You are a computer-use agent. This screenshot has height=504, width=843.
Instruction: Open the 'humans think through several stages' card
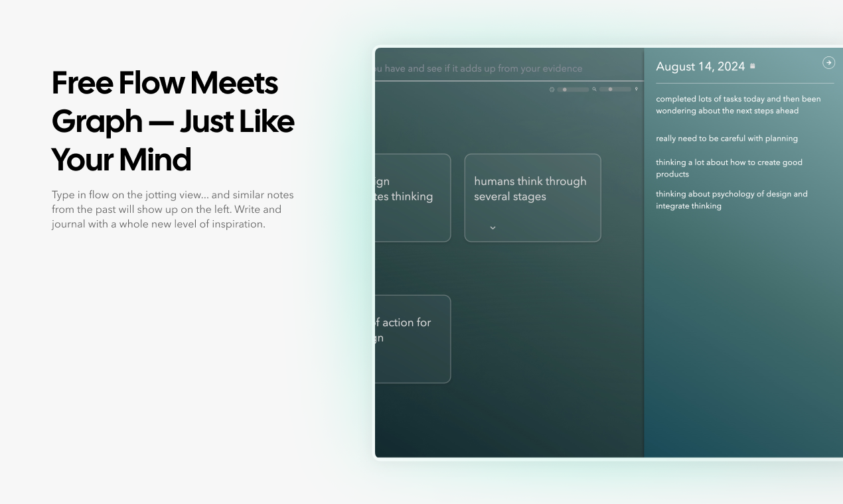click(532, 198)
